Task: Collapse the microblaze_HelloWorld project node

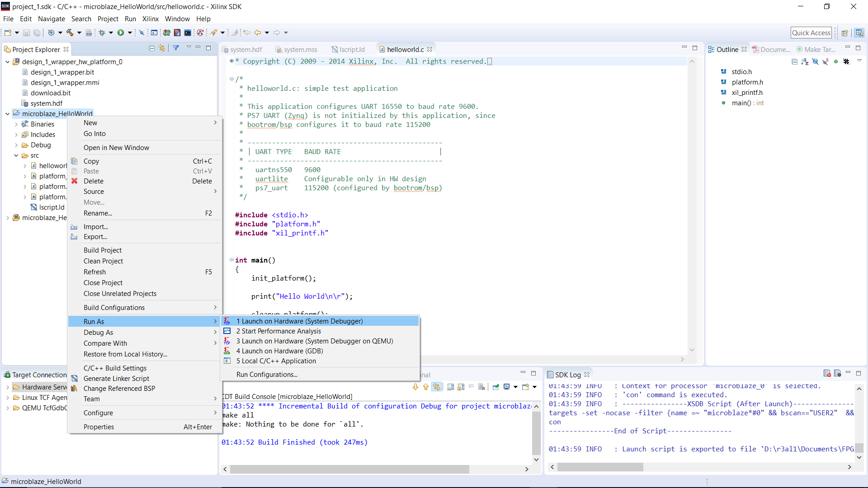Action: [x=8, y=113]
